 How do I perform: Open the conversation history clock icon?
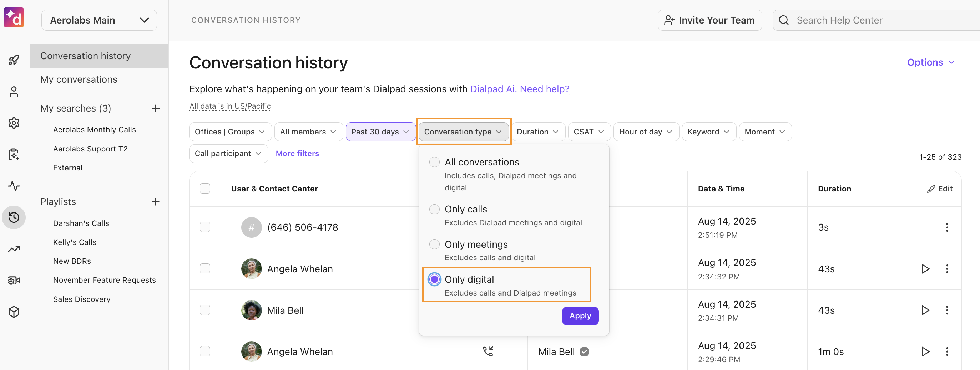tap(14, 217)
